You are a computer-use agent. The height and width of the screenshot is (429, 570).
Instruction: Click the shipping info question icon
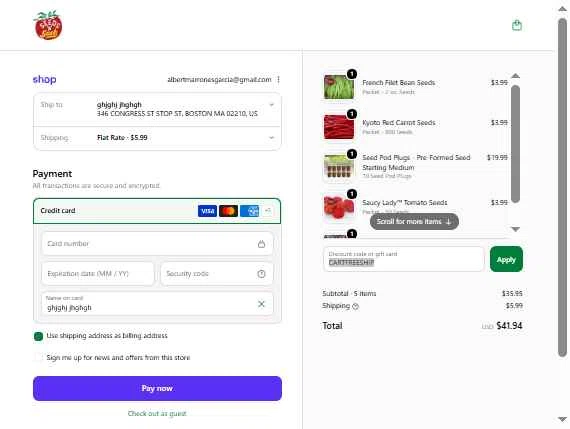pos(356,306)
